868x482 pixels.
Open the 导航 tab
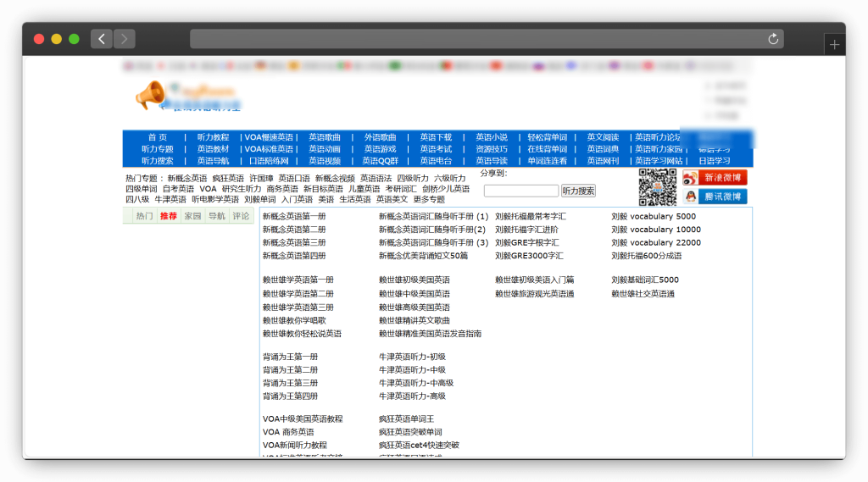(x=216, y=216)
